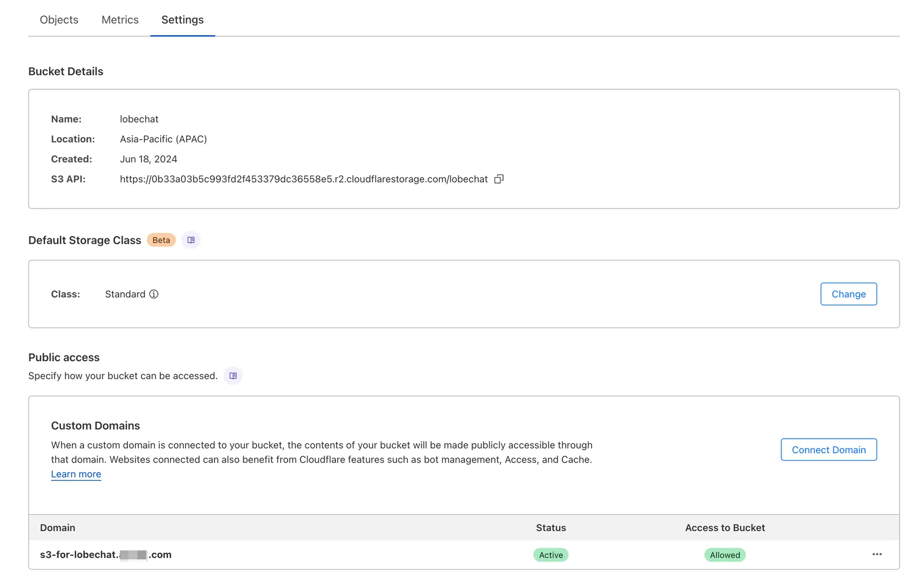Open Public access documentation icon
The height and width of the screenshot is (588, 922).
[x=233, y=376]
